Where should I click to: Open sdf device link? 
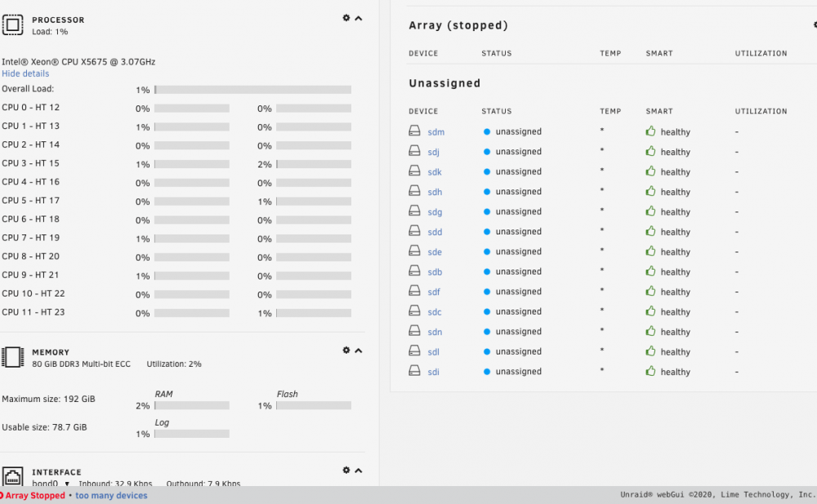434,292
